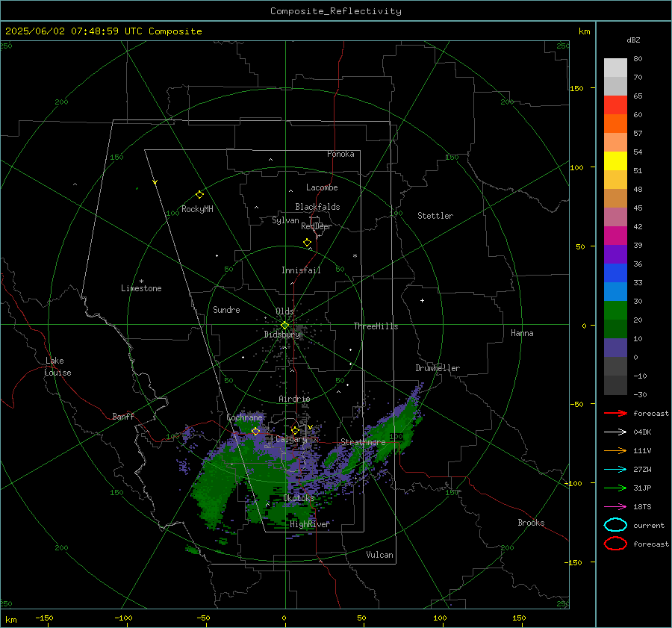Select the purple 36-39 dBZ swatch
The width and height of the screenshot is (672, 628).
[615, 255]
